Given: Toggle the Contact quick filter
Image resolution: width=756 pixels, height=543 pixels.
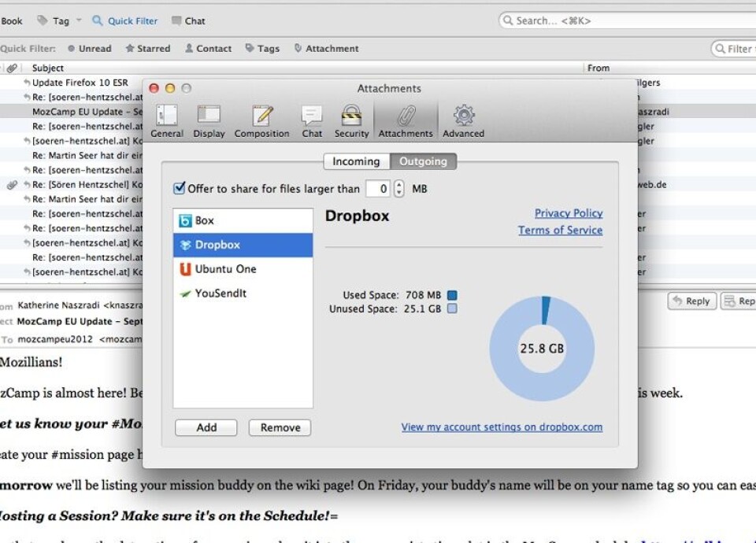Looking at the screenshot, I should tap(208, 48).
